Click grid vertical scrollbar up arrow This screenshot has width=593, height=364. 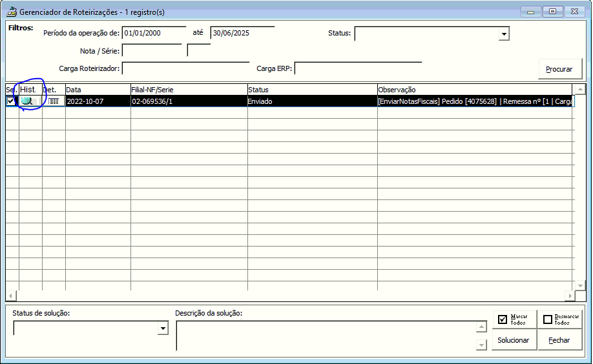pyautogui.click(x=580, y=89)
